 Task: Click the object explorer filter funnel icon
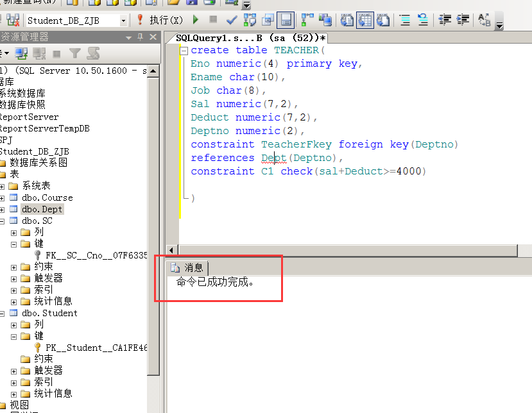pos(74,53)
